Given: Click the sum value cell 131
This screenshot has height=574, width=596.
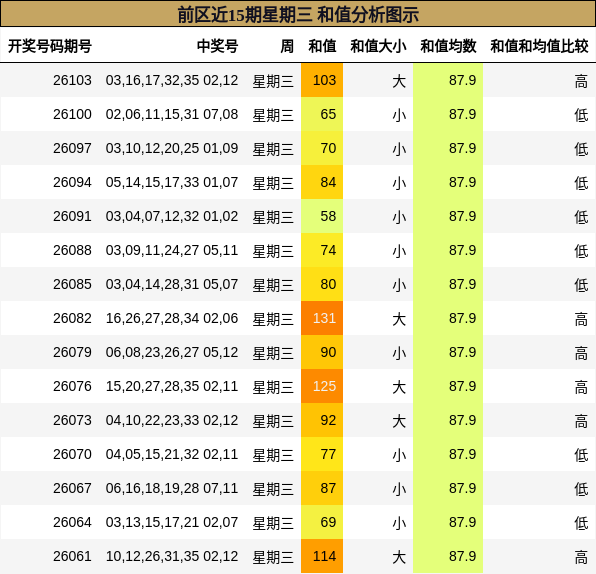Looking at the screenshot, I should pyautogui.click(x=322, y=318).
